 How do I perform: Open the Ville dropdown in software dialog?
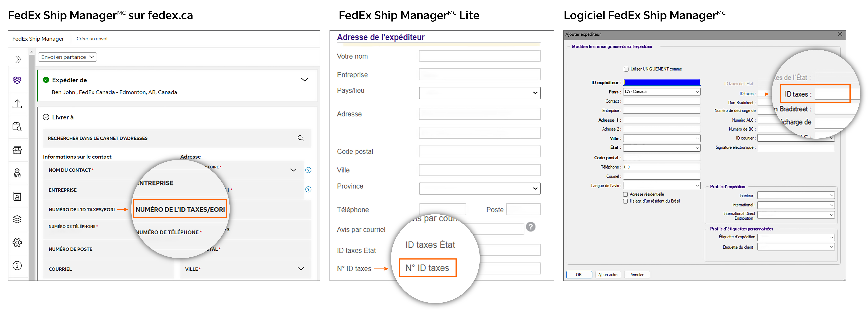coord(662,138)
